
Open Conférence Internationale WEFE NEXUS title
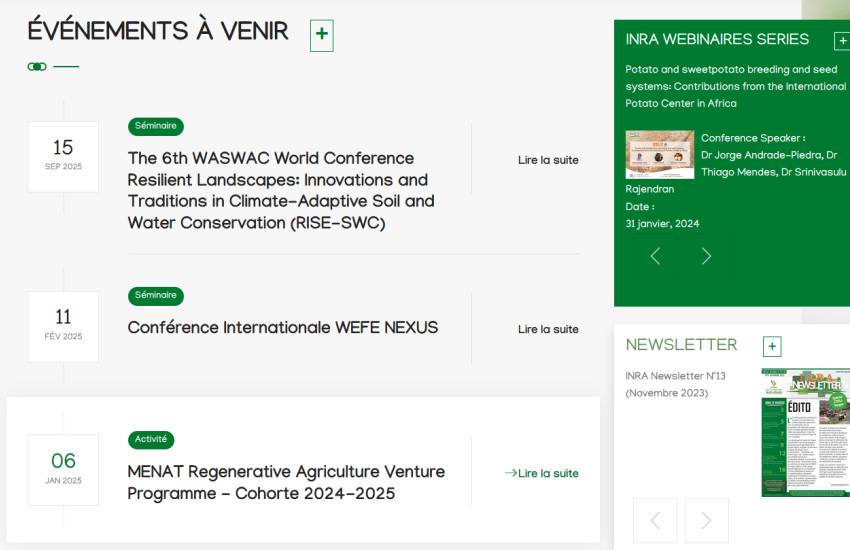pos(283,328)
